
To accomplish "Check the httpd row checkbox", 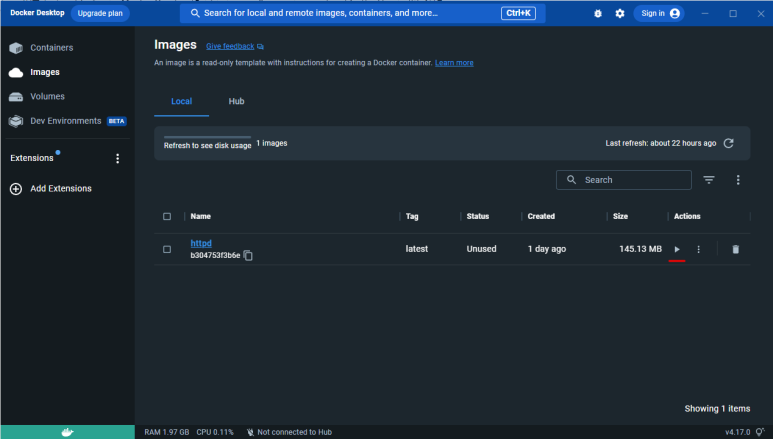I will coord(167,250).
